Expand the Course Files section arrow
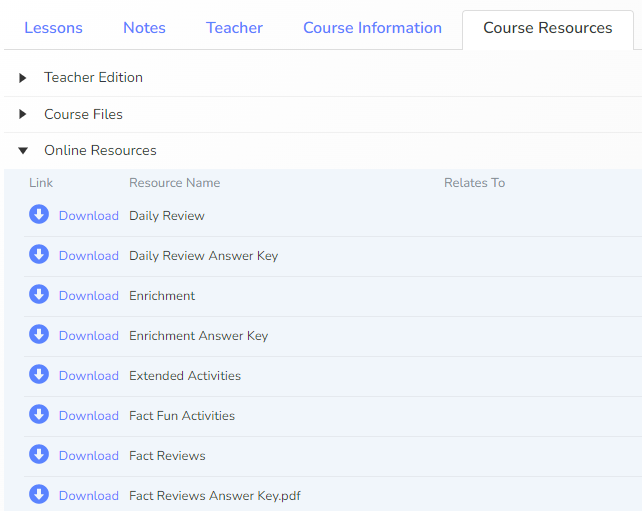Screen dimensions: 642x511 pos(23,114)
